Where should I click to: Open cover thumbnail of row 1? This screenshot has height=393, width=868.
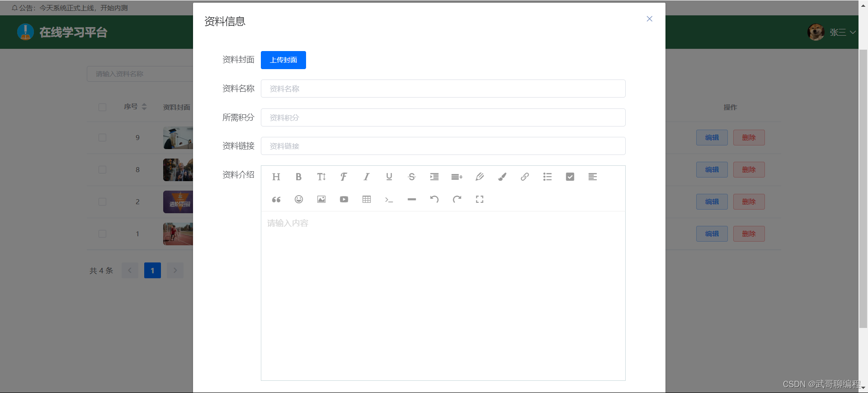point(178,234)
